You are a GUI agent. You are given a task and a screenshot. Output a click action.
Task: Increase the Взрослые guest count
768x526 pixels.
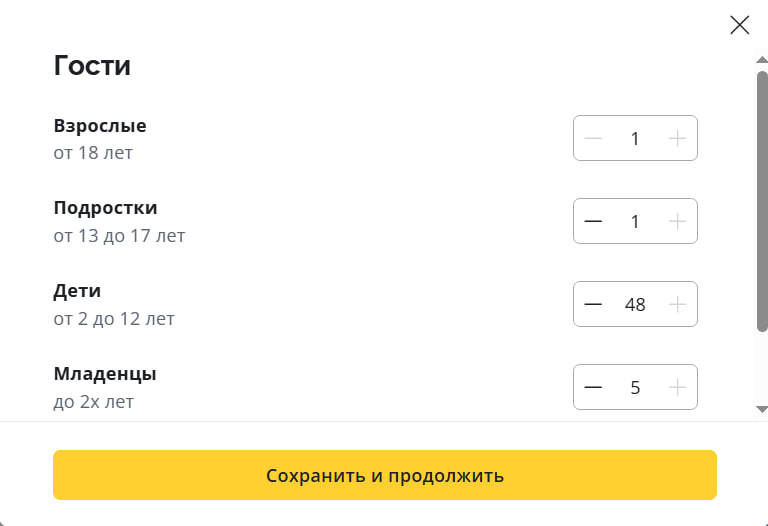pyautogui.click(x=677, y=138)
